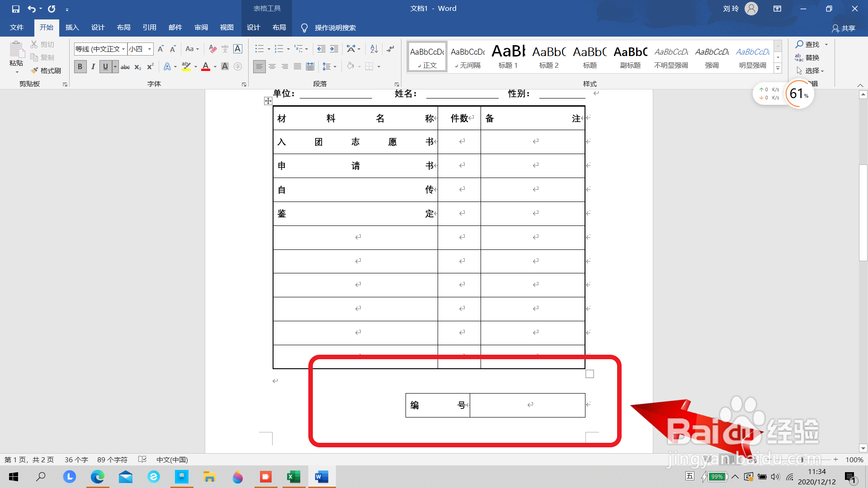Click the Subscript icon
868x488 pixels.
coord(138,67)
